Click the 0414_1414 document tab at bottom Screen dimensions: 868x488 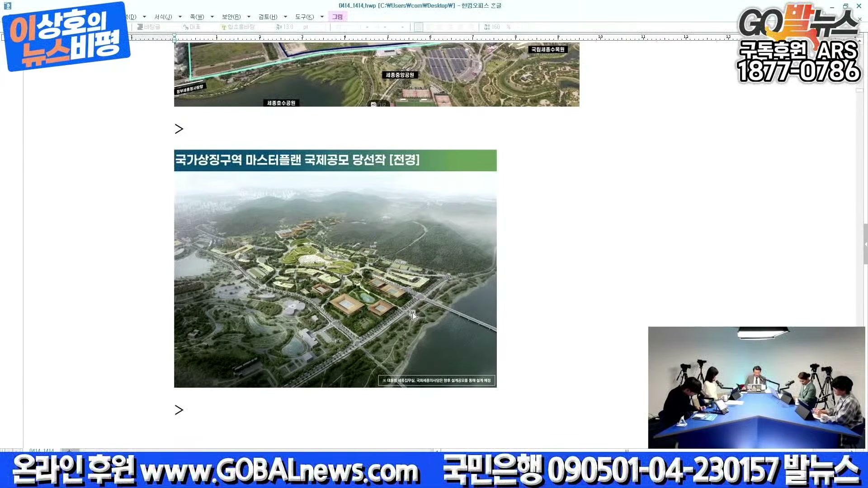pyautogui.click(x=42, y=450)
